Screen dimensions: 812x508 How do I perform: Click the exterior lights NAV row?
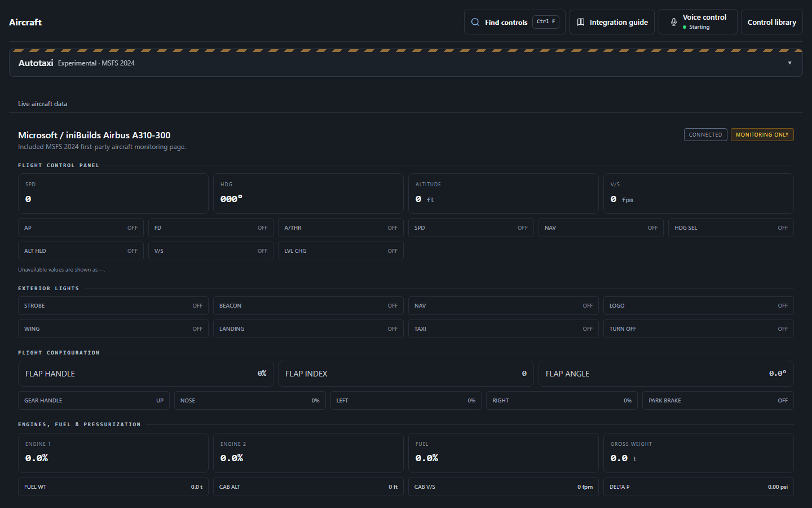click(504, 306)
